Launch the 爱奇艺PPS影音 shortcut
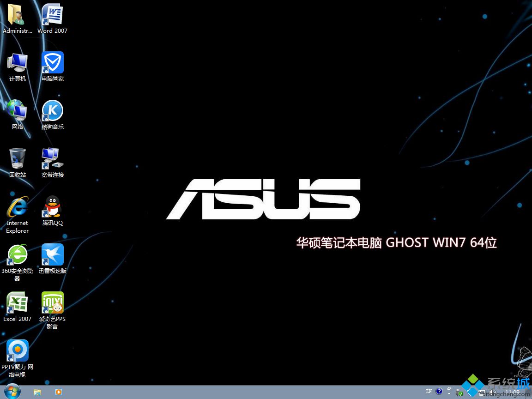This screenshot has height=399, width=532. coord(52,311)
